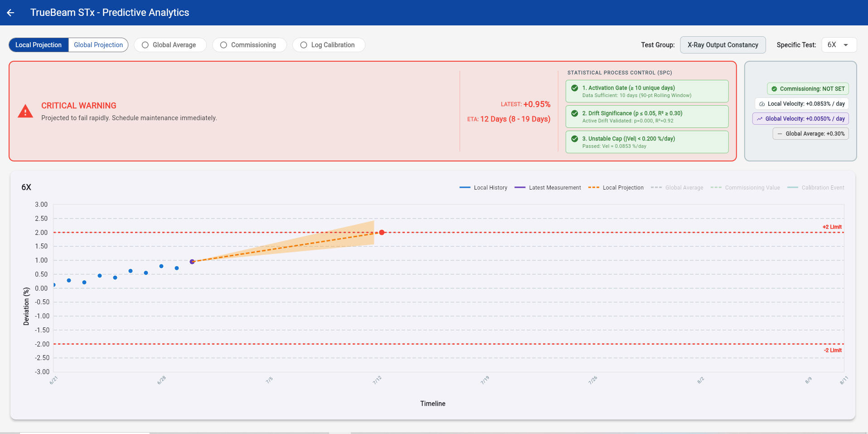Click the Statistical Process Control heading
This screenshot has width=868, height=434.
(x=620, y=73)
